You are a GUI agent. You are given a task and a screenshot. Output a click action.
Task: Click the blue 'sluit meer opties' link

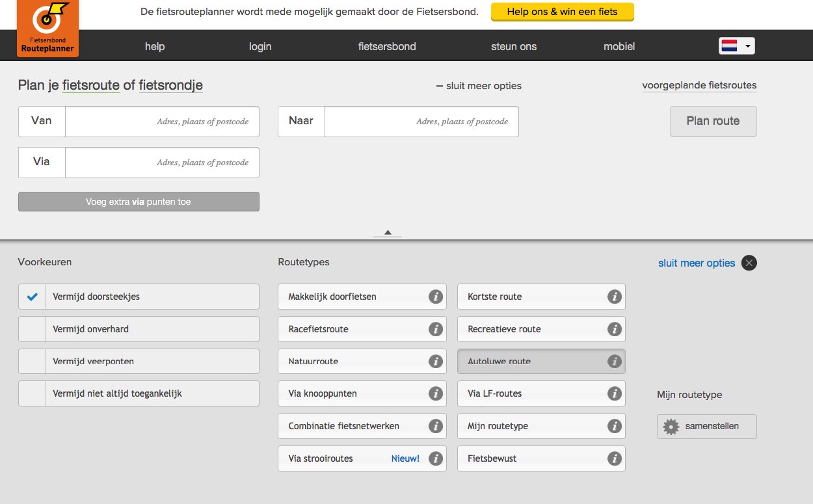[x=697, y=263]
